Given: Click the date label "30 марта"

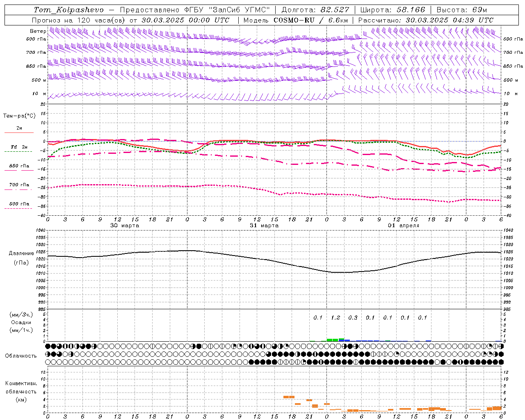Looking at the screenshot, I should click(125, 226).
